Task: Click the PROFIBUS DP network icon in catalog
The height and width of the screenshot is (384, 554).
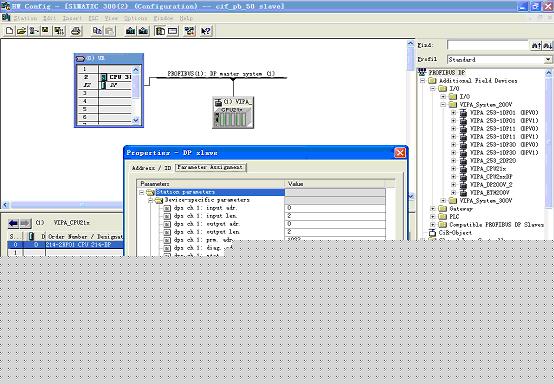Action: click(x=422, y=72)
